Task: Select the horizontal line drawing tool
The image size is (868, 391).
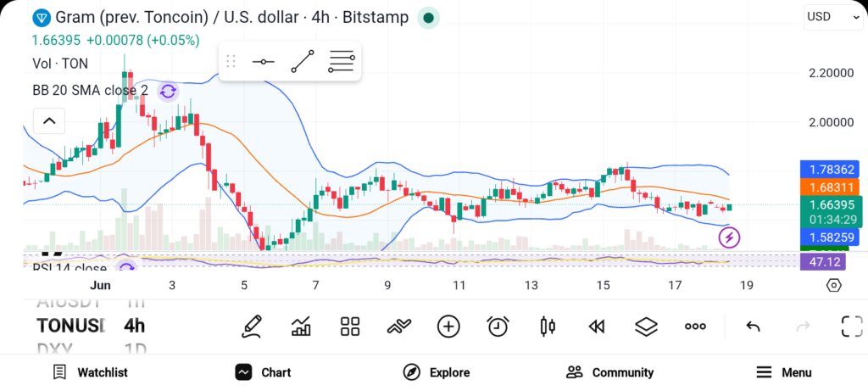Action: pyautogui.click(x=263, y=61)
